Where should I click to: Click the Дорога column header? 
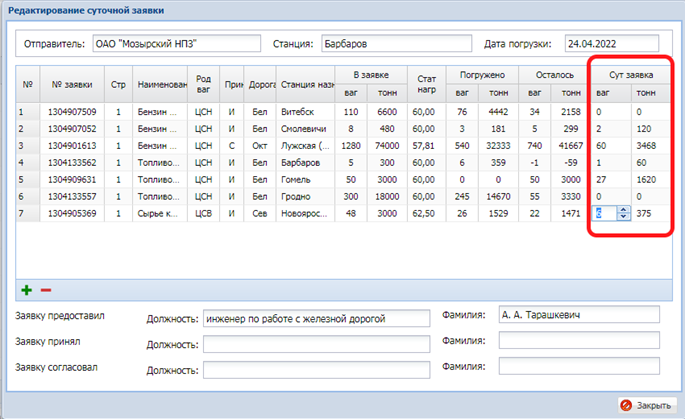pyautogui.click(x=260, y=84)
